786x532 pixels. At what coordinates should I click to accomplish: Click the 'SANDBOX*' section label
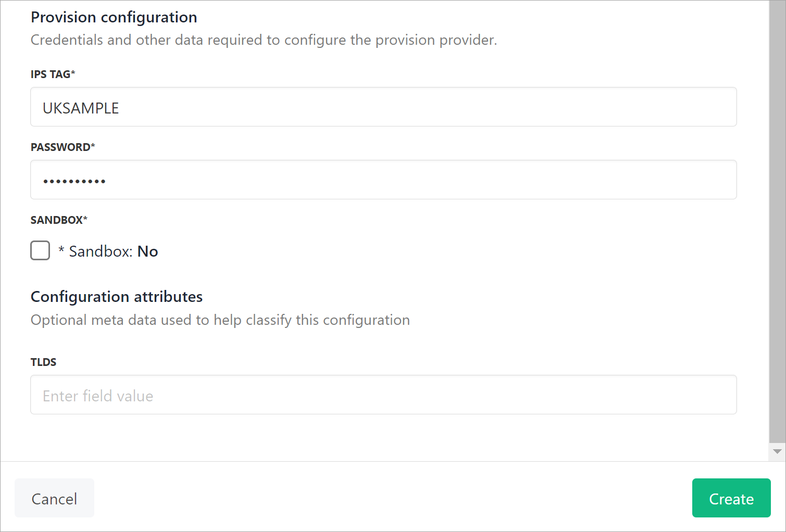[x=58, y=220]
